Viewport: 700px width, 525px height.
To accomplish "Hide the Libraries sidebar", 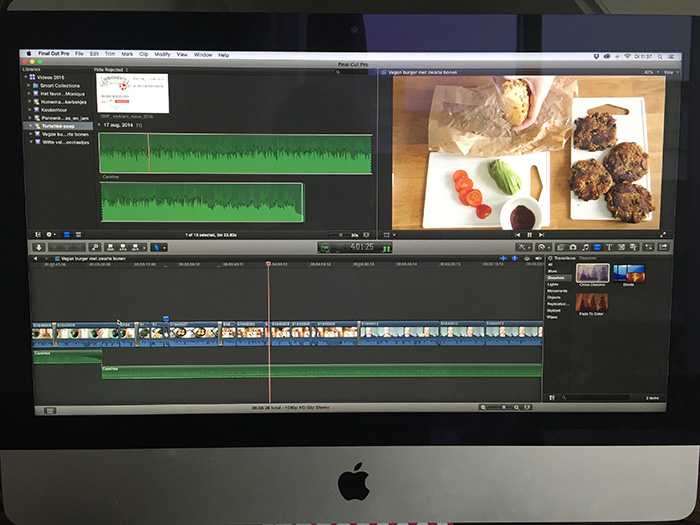I will point(38,234).
